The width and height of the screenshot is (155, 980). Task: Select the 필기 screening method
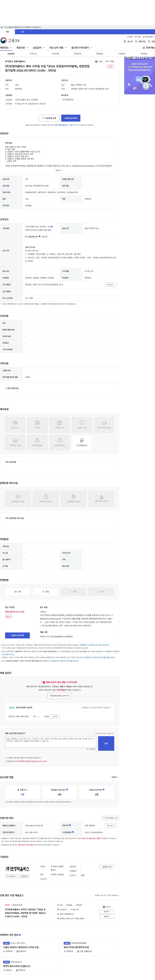(x=74, y=592)
